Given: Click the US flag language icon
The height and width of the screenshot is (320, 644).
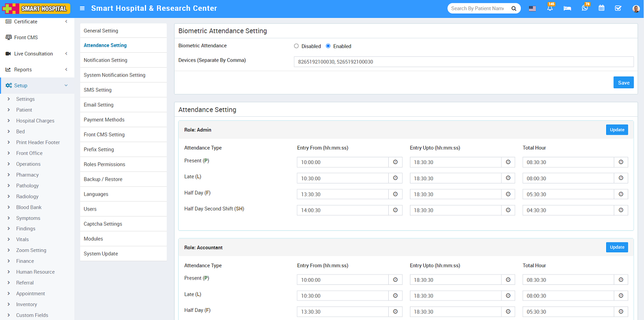Looking at the screenshot, I should click(x=532, y=9).
